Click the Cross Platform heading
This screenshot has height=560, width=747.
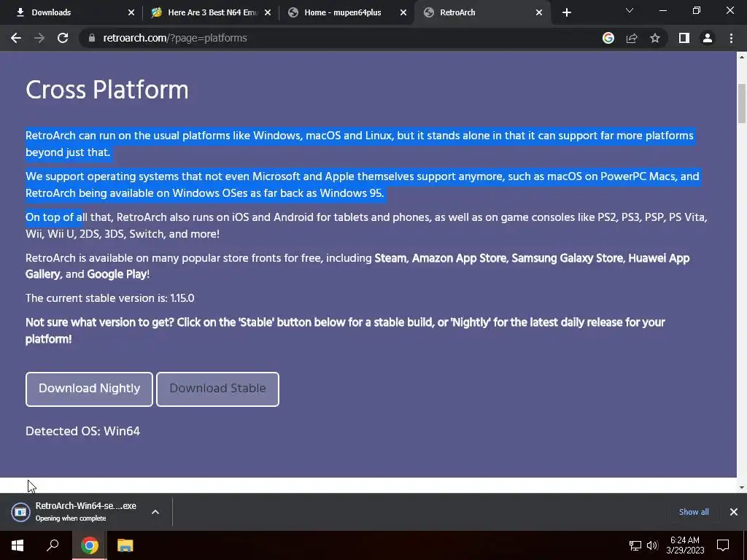[107, 90]
